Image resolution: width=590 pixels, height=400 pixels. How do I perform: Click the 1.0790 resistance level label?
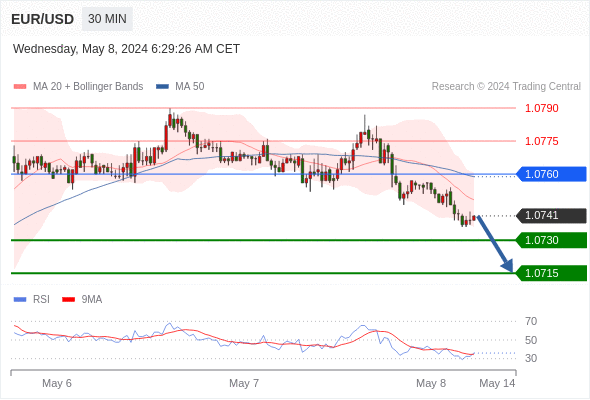541,108
